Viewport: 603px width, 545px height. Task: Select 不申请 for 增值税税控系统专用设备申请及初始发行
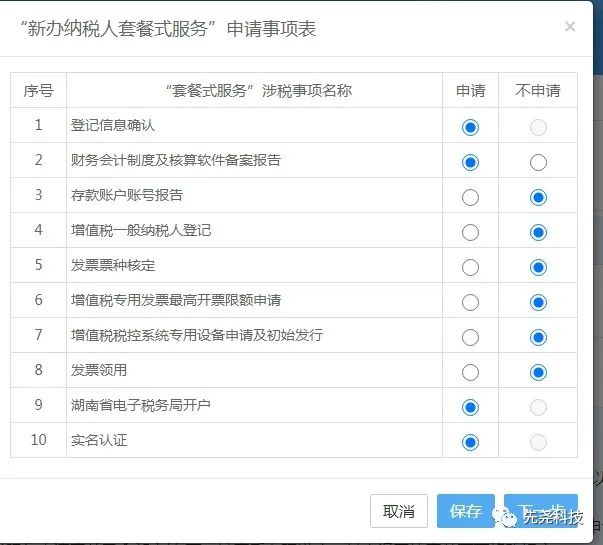538,337
